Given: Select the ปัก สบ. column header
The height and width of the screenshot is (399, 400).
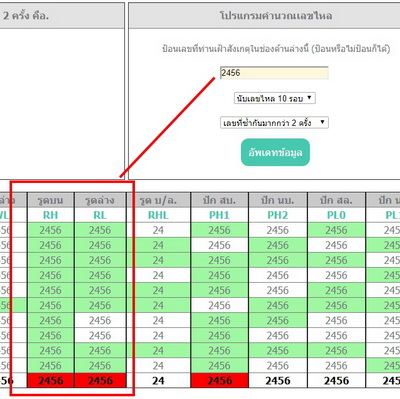Looking at the screenshot, I should (219, 200).
